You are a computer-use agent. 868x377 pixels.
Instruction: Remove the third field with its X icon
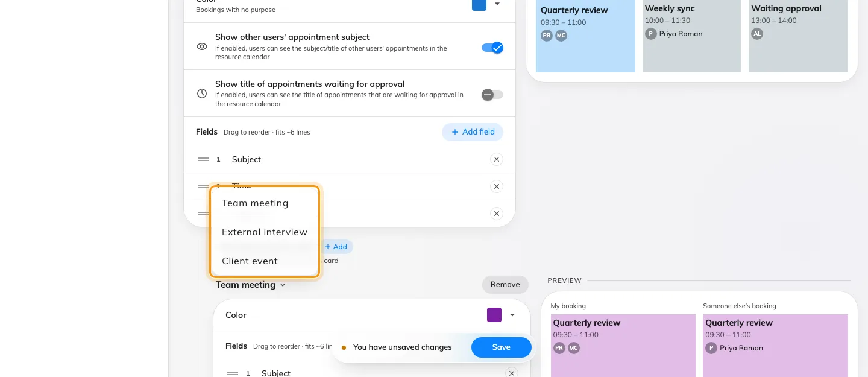pos(496,214)
